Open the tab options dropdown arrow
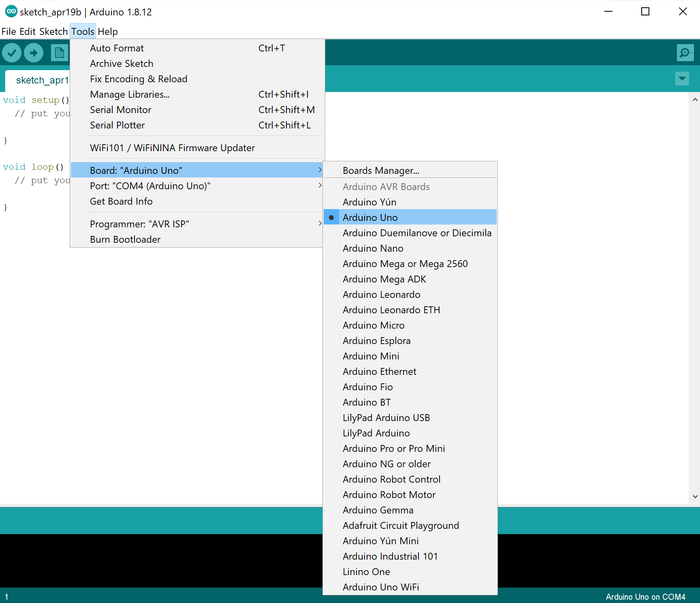The height and width of the screenshot is (603, 700). click(682, 79)
